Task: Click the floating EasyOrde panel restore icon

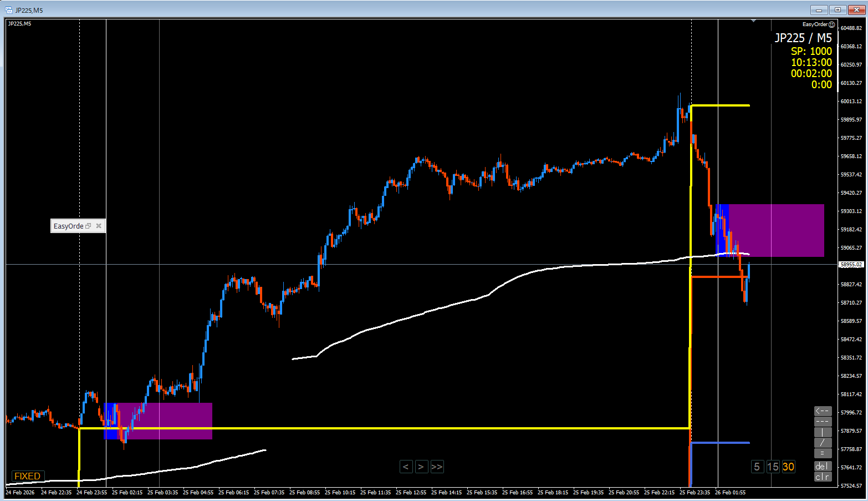Action: click(88, 226)
